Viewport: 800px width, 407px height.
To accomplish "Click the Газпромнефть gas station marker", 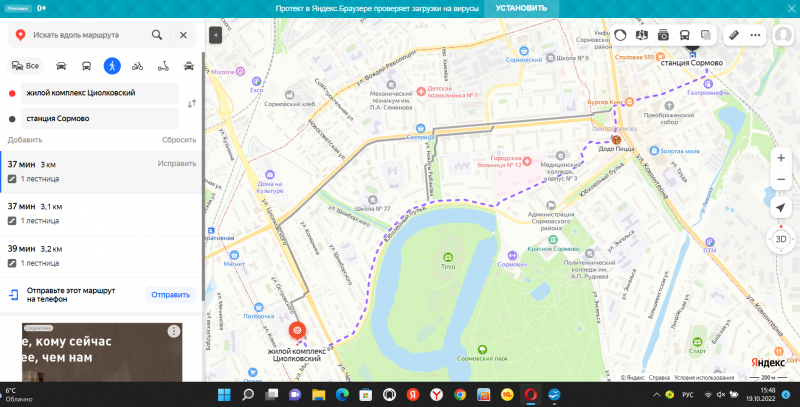I will [x=708, y=84].
